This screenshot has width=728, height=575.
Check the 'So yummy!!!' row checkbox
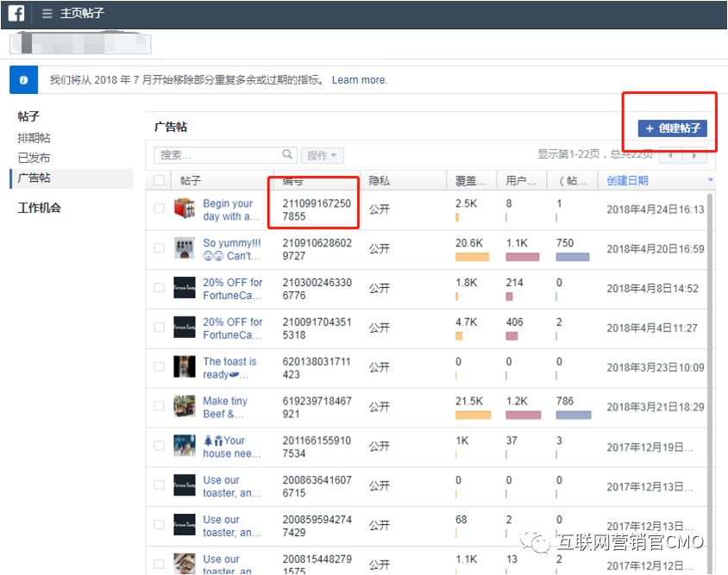pos(159,248)
